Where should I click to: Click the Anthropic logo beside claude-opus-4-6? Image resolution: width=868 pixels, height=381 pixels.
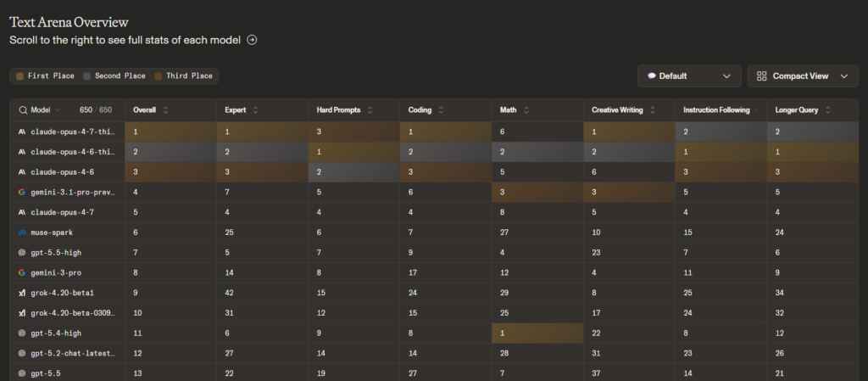tap(22, 172)
